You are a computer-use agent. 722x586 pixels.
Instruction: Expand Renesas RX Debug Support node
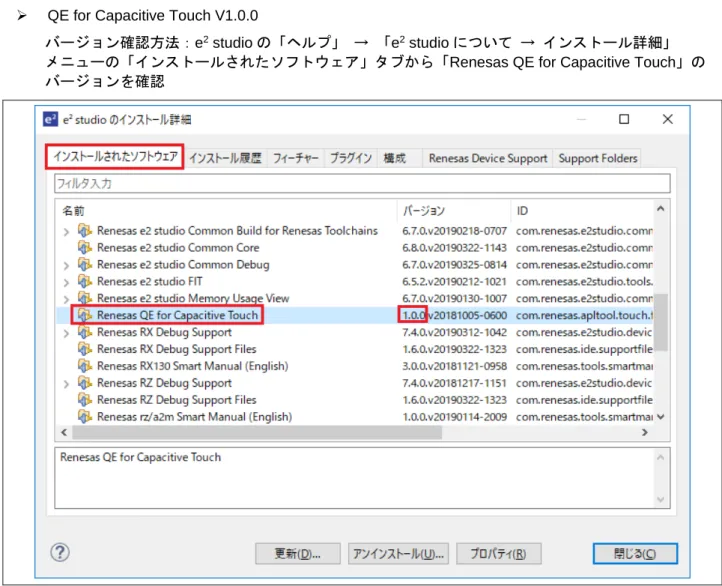pyautogui.click(x=66, y=333)
